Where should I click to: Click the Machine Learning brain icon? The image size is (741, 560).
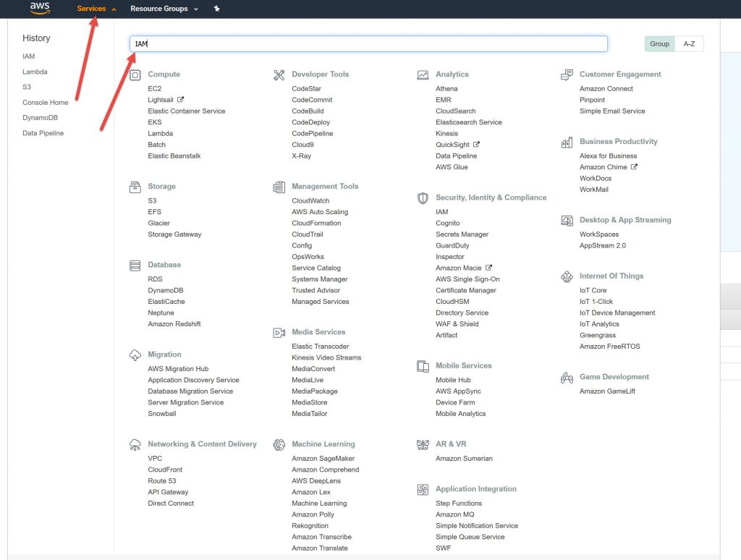[x=279, y=444]
